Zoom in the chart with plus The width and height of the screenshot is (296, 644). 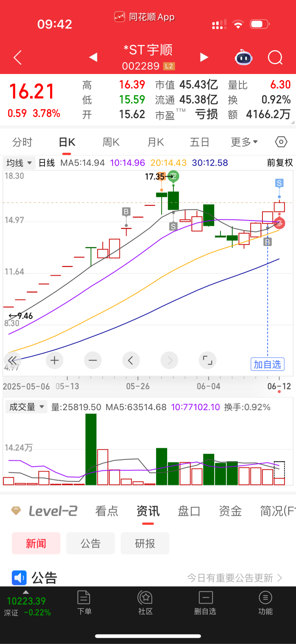pyautogui.click(x=54, y=361)
